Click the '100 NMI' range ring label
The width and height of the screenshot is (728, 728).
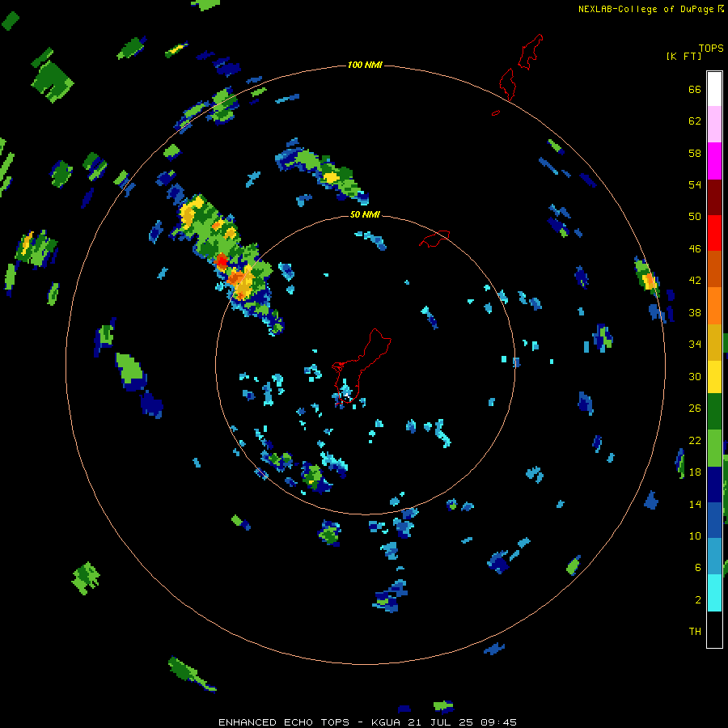365,65
